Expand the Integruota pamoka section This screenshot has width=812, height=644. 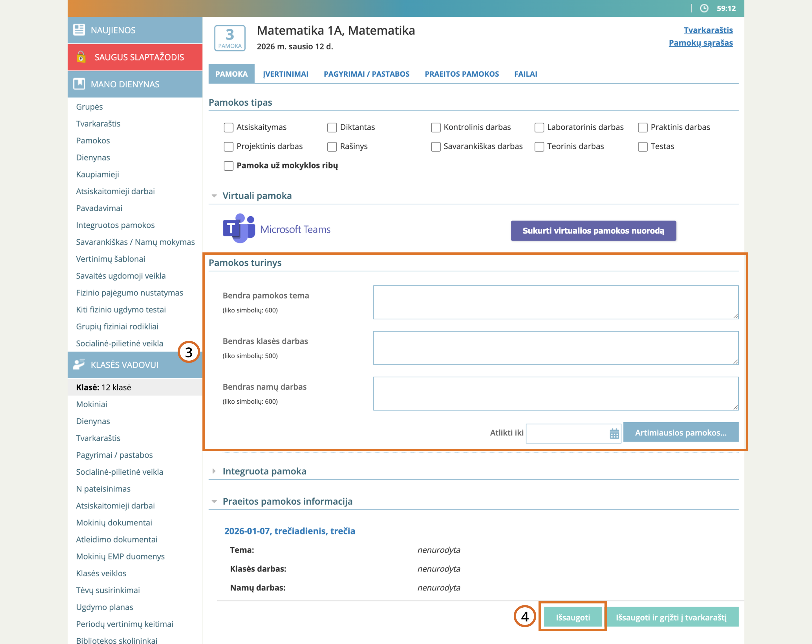214,471
